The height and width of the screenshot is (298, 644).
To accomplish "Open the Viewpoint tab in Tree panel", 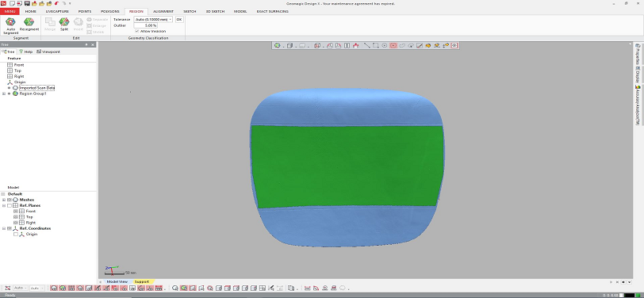I will (x=48, y=52).
